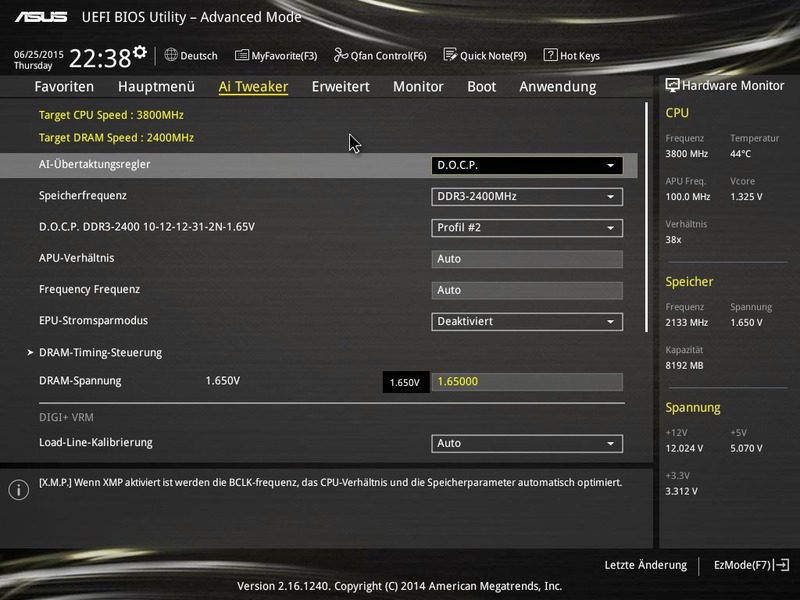Screen dimensions: 800x600
Task: Click the Vcore 1.325 V value
Action: pyautogui.click(x=746, y=196)
